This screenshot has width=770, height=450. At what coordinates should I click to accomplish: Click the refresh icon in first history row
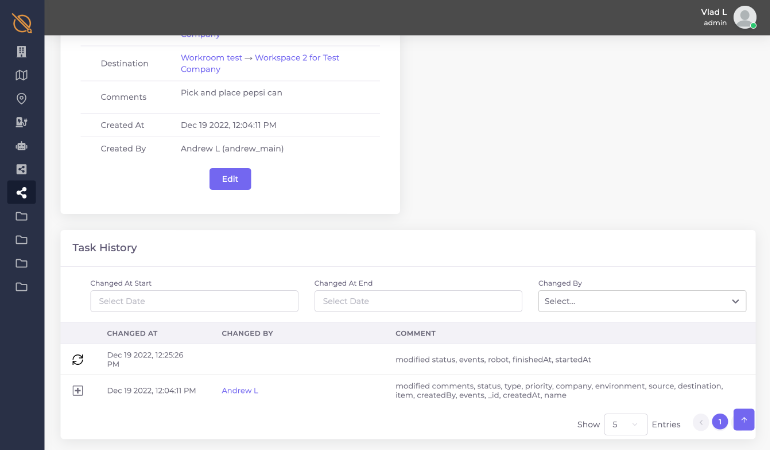click(x=78, y=359)
